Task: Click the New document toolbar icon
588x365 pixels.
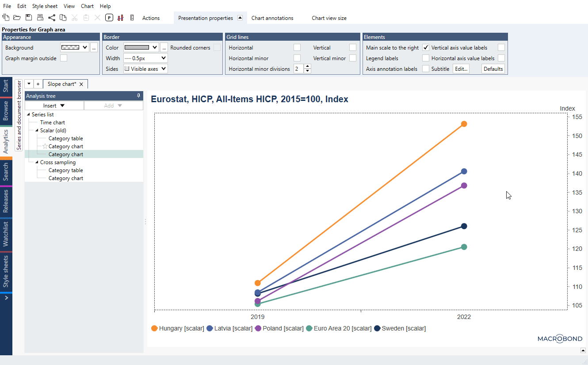Action: pos(6,18)
